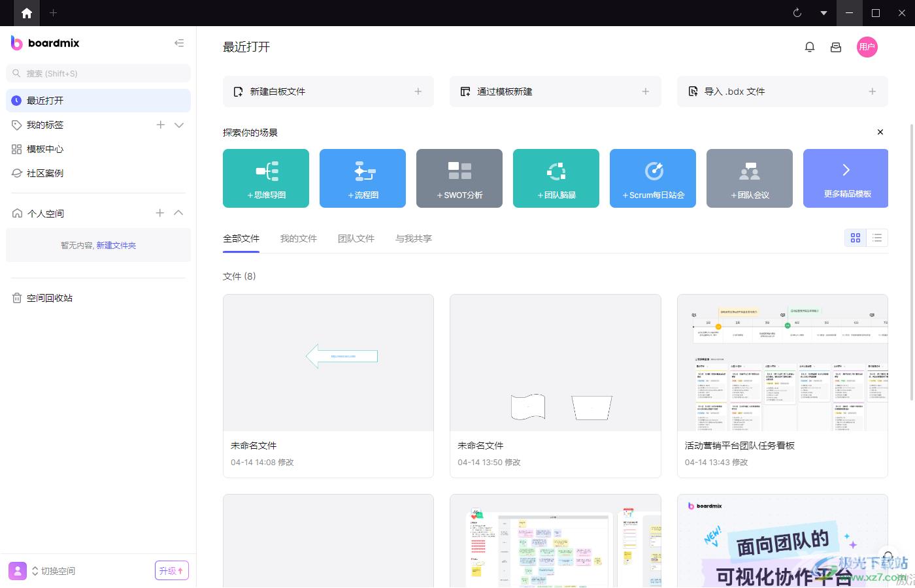The image size is (915, 588).
Task: Switch to 我的文件 tab
Action: pos(299,239)
